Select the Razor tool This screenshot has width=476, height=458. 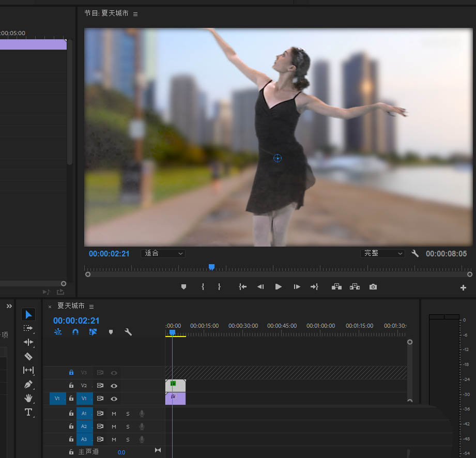click(28, 356)
